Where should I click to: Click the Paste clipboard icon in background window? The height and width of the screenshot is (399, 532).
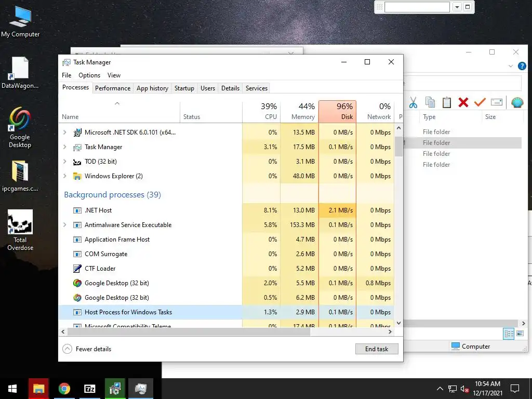point(446,102)
